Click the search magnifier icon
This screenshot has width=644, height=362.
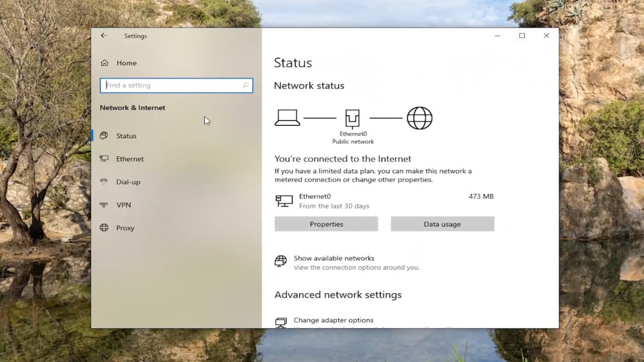click(245, 85)
